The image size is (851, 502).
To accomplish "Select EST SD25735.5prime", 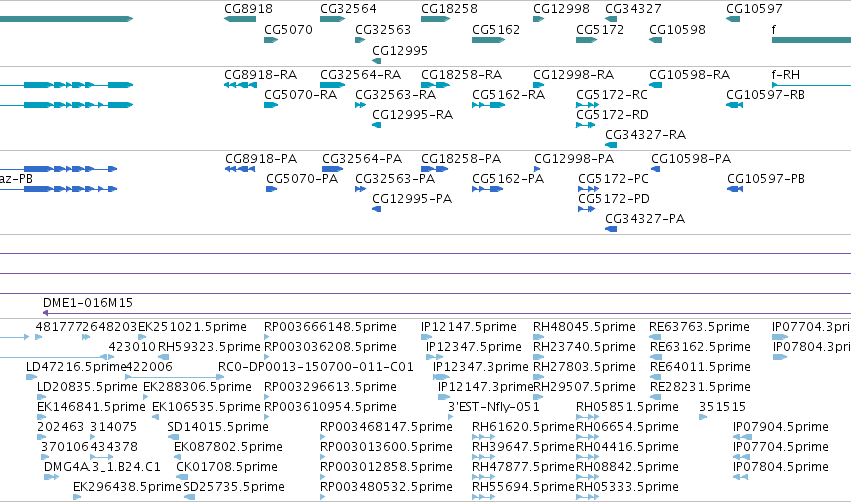I will pyautogui.click(x=234, y=486).
